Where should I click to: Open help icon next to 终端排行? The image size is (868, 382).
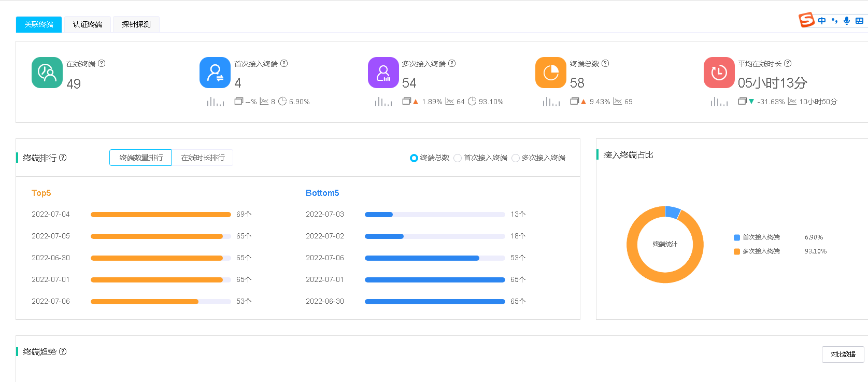tap(63, 158)
